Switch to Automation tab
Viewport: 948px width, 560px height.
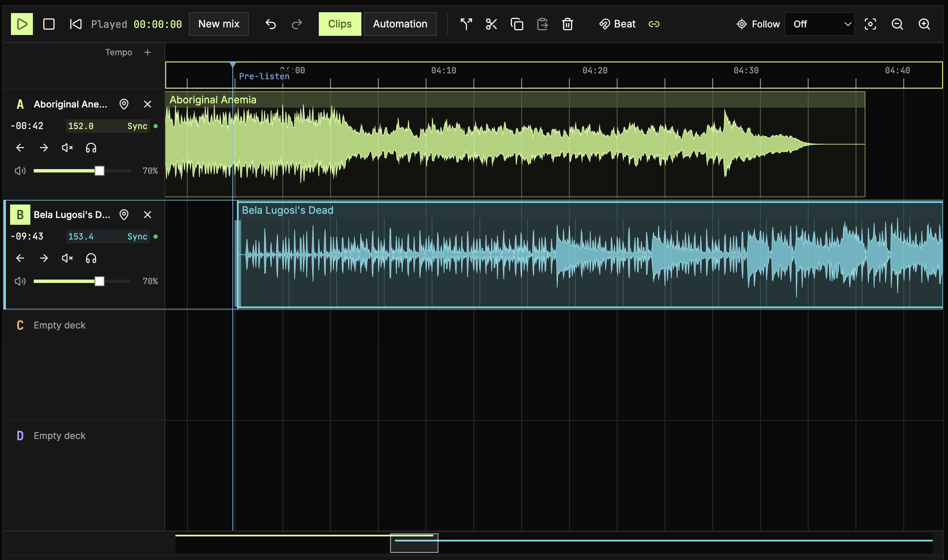click(x=400, y=24)
